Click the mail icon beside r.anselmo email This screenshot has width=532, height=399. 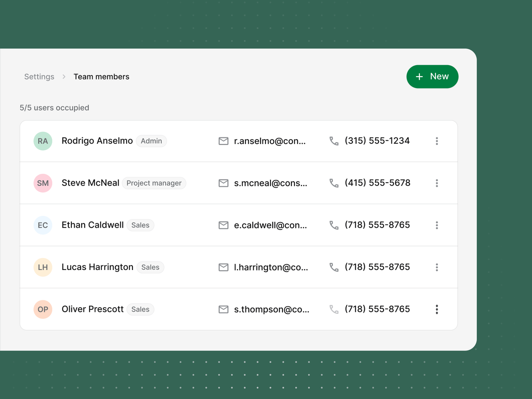tap(223, 141)
